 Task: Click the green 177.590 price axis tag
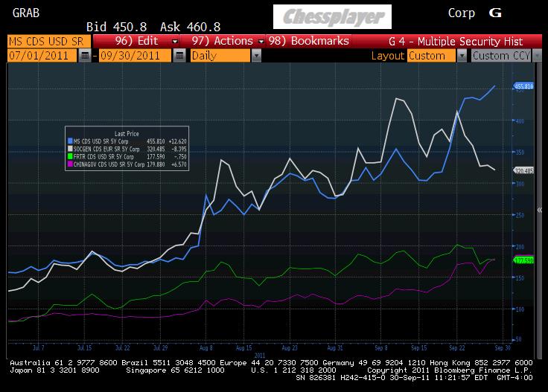(x=525, y=260)
